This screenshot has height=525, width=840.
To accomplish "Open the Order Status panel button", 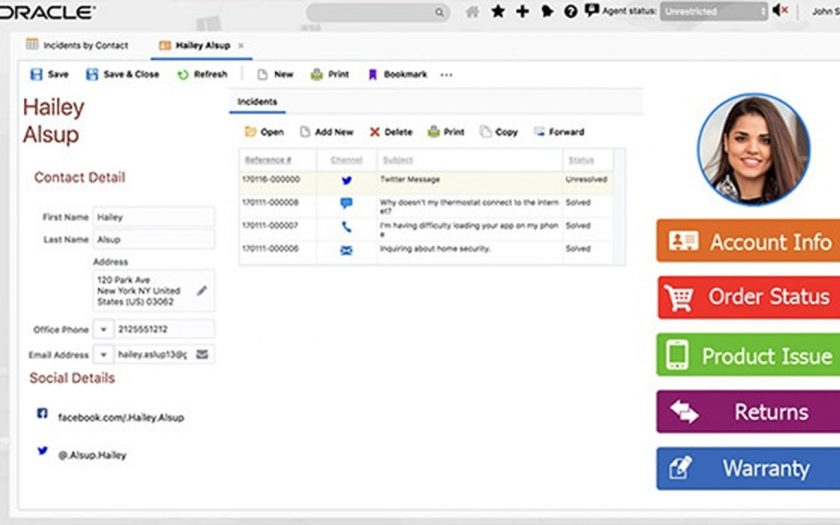I will (x=748, y=297).
